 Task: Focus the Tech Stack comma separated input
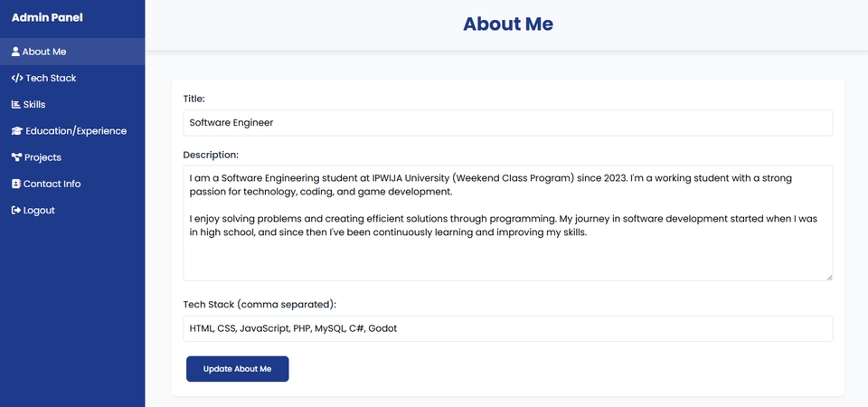[507, 329]
